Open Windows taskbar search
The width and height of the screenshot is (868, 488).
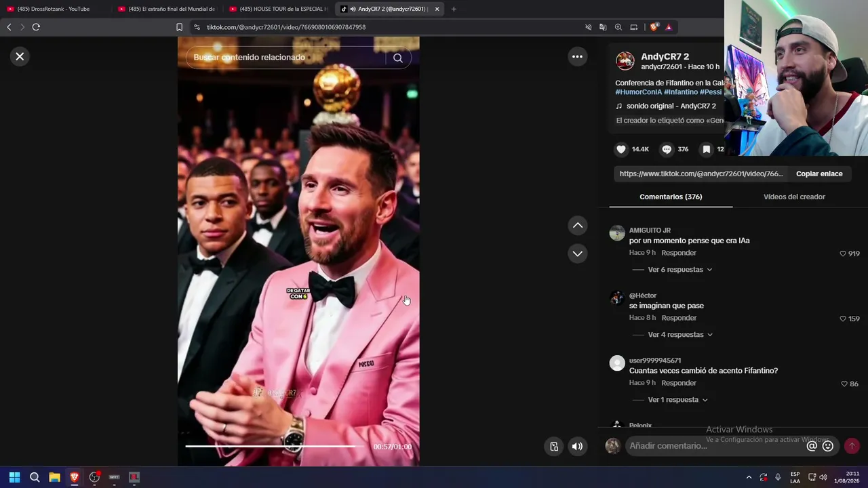tap(35, 477)
